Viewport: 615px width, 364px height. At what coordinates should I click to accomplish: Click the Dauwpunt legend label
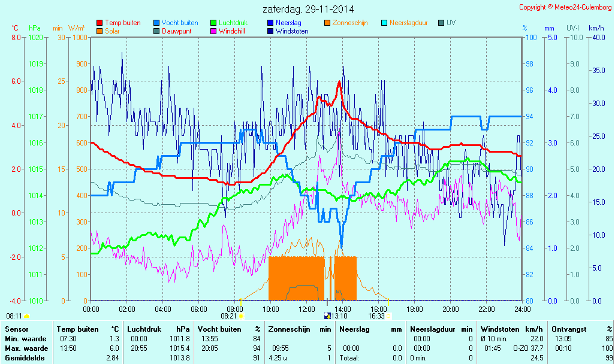pyautogui.click(x=176, y=31)
